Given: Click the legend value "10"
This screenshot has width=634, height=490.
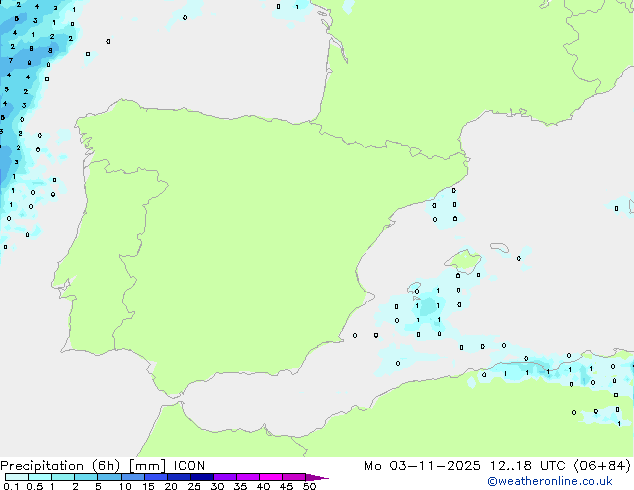Looking at the screenshot, I should (125, 486).
